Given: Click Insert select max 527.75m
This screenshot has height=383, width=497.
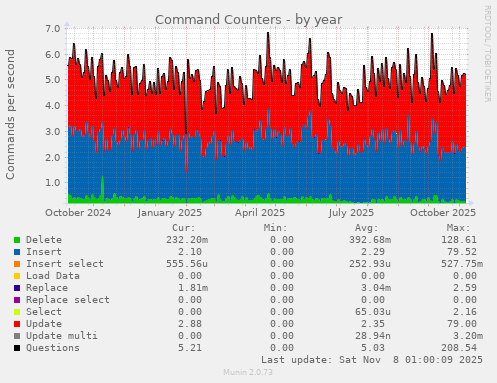Looking at the screenshot, I should coord(462,264).
